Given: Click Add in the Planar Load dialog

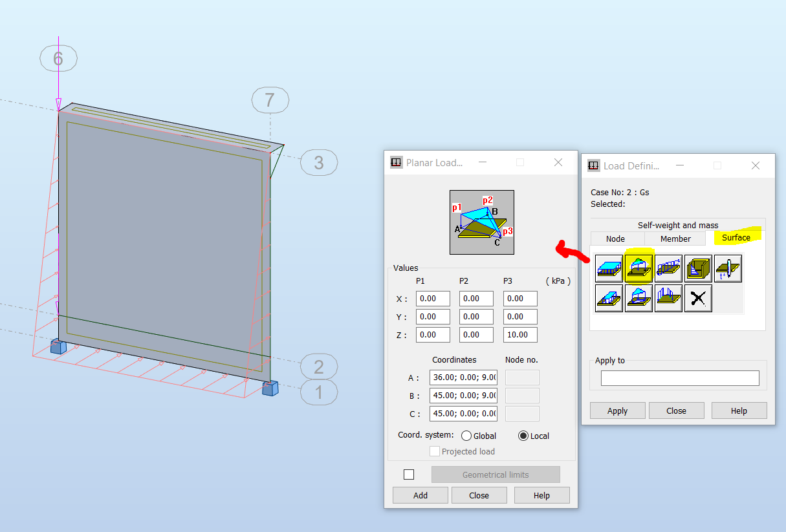Looking at the screenshot, I should click(420, 495).
